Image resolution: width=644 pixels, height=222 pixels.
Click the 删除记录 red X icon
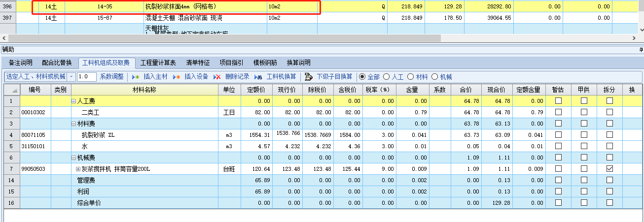click(x=217, y=77)
